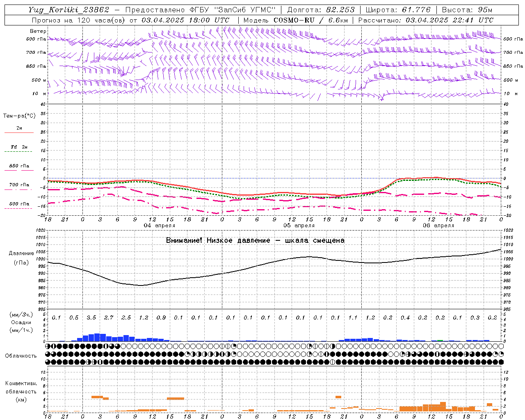Click the Ветер panel label
Screen dimensions: 525x420
coord(38,31)
